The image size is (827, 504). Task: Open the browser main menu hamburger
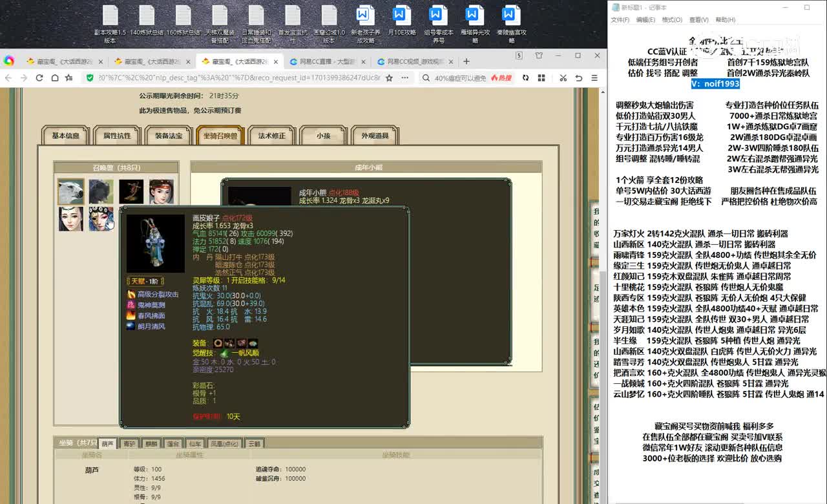pyautogui.click(x=594, y=78)
